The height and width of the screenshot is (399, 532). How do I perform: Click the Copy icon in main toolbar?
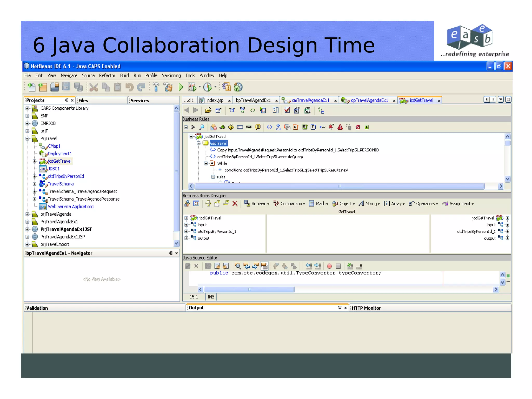click(x=106, y=87)
